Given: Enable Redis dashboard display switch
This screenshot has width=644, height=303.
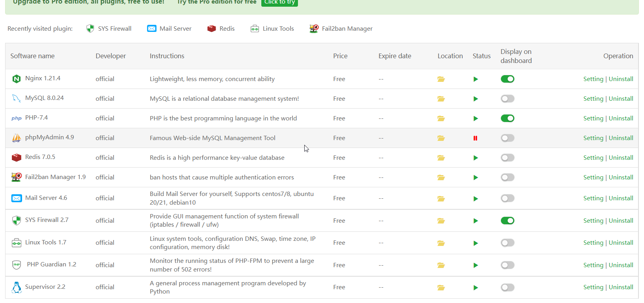Looking at the screenshot, I should click(x=508, y=158).
